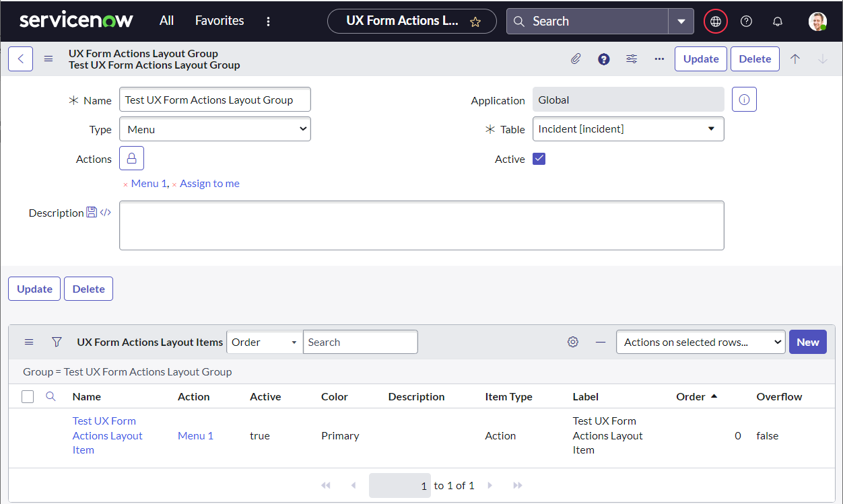Toggle the Active checkbox on the form
The image size is (843, 504).
[x=539, y=159]
